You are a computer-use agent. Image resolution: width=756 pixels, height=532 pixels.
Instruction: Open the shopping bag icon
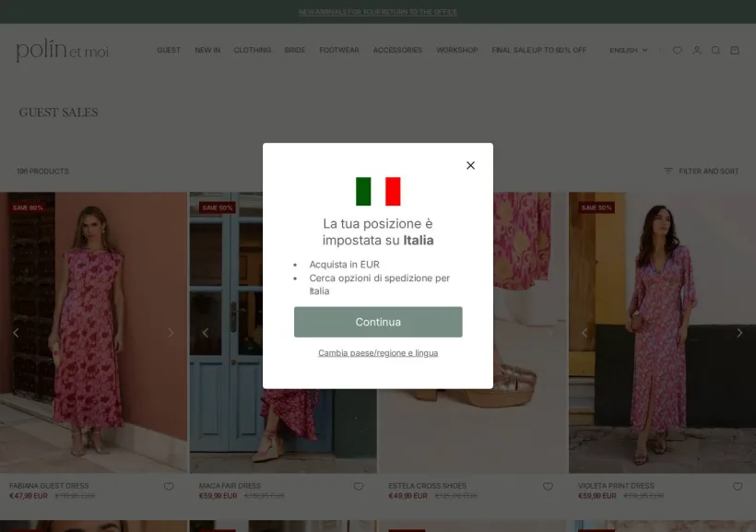click(735, 50)
